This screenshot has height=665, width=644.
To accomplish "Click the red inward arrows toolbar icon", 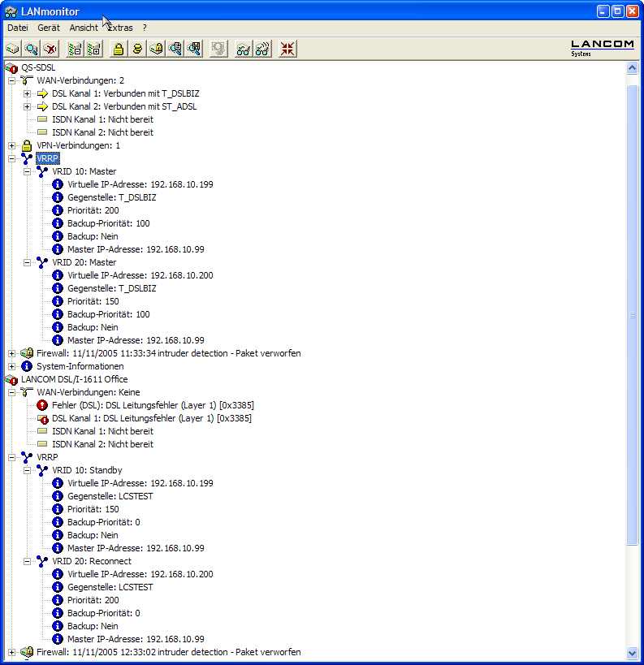I will (287, 50).
